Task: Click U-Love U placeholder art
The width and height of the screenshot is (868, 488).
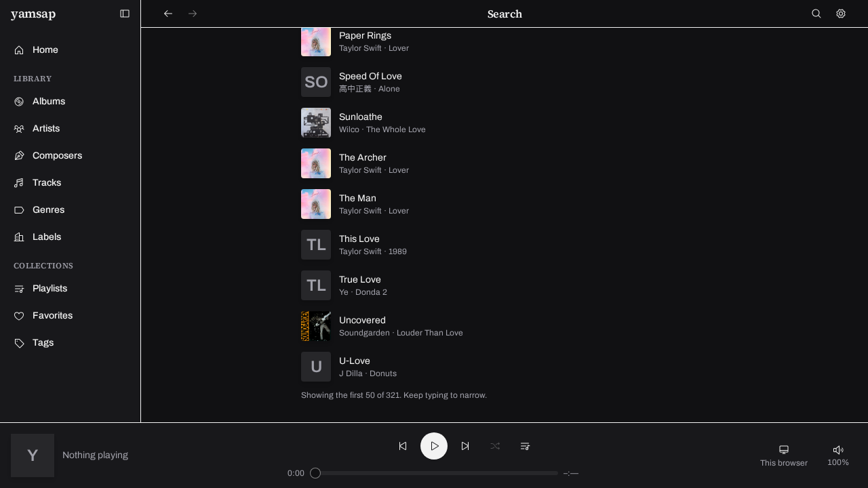Action: [x=316, y=367]
